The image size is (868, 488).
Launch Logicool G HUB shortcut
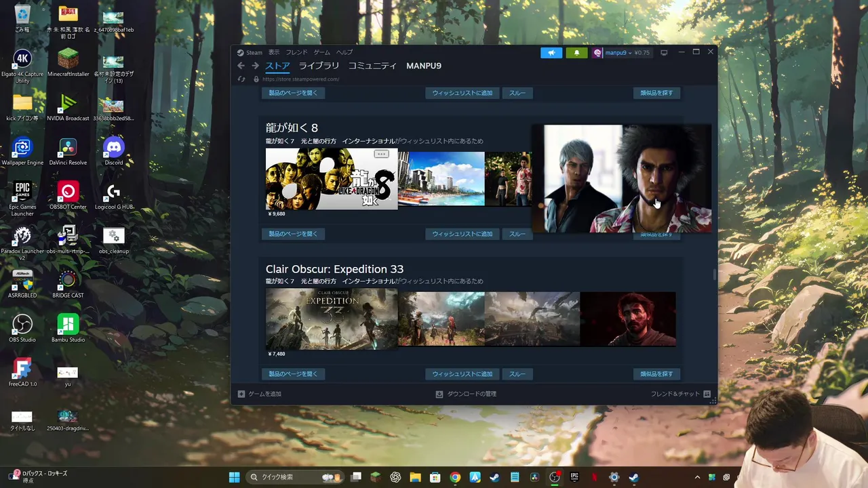[113, 196]
